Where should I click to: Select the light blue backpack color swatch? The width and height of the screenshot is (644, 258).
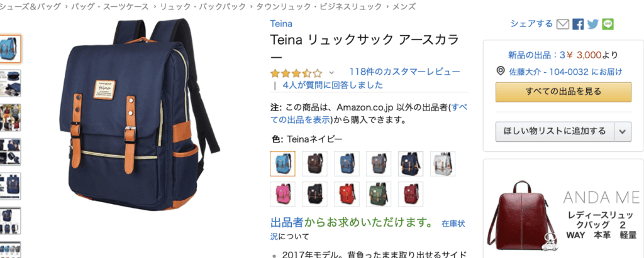pyautogui.click(x=282, y=164)
